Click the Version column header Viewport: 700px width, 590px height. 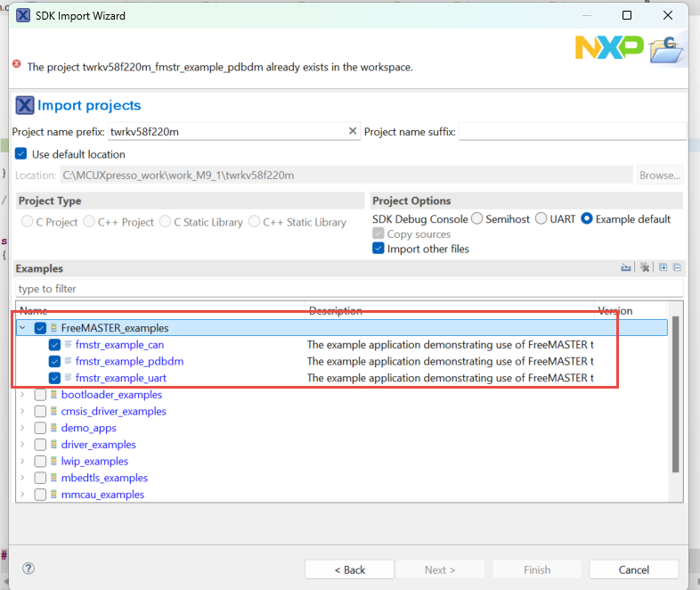click(x=630, y=310)
